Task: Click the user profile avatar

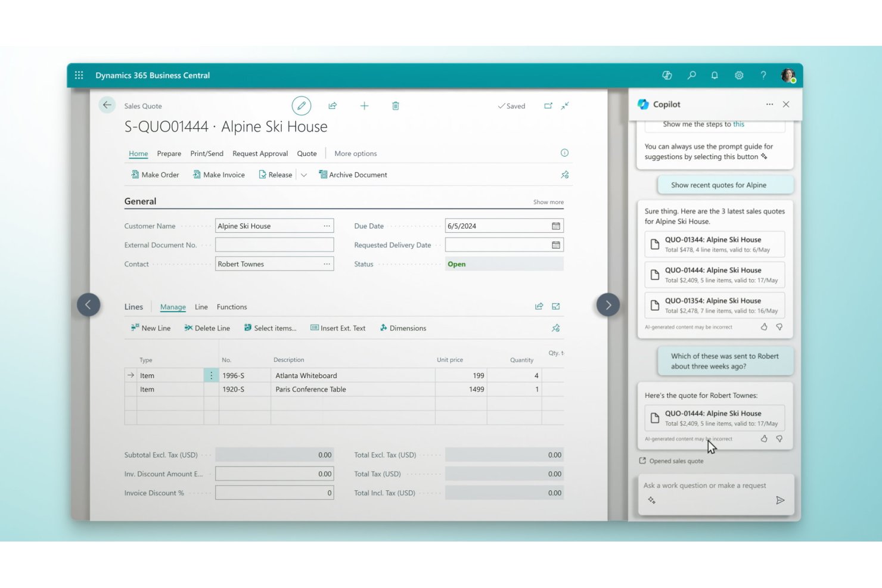Action: pos(788,75)
